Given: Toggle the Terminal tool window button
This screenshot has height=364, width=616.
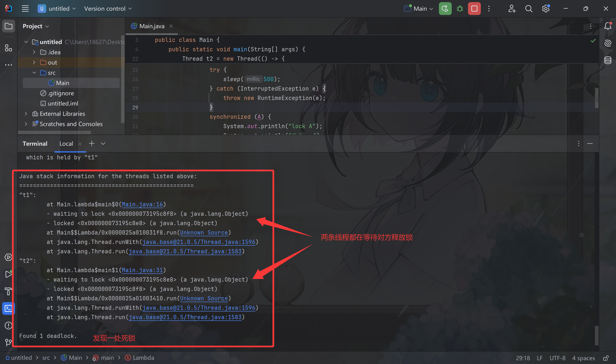Looking at the screenshot, I should coord(8,308).
